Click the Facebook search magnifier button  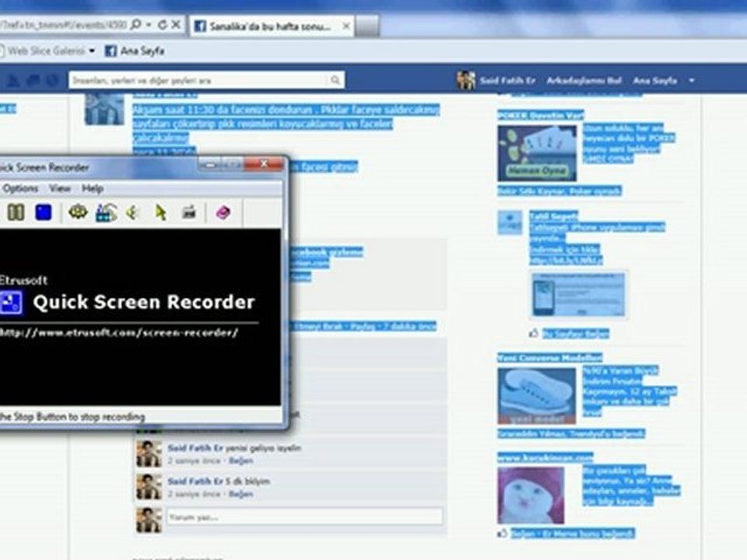click(335, 80)
